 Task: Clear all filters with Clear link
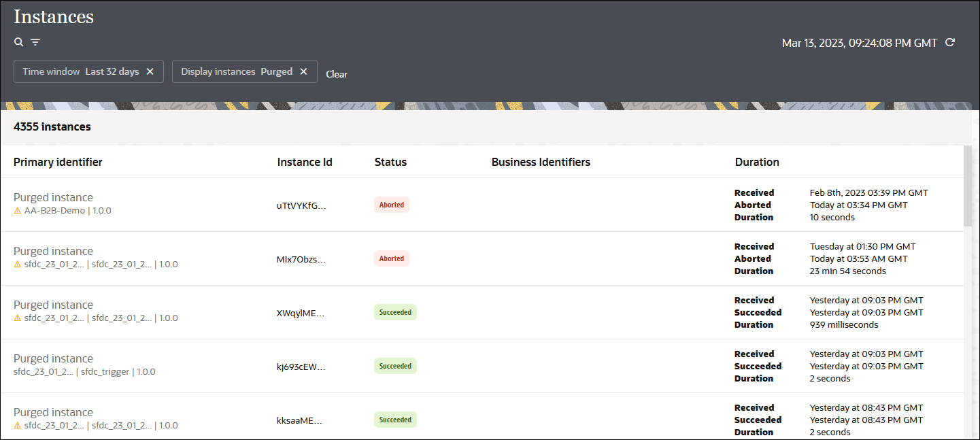(x=337, y=74)
